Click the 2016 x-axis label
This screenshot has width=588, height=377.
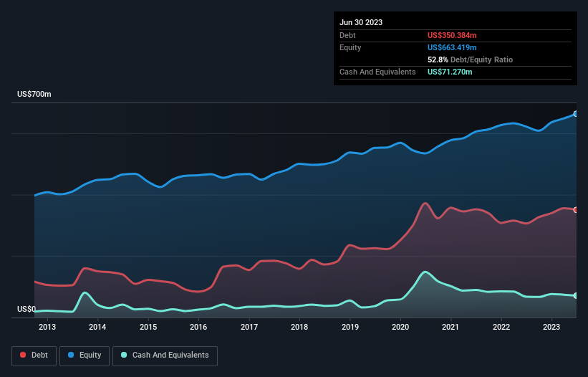tap(198, 327)
